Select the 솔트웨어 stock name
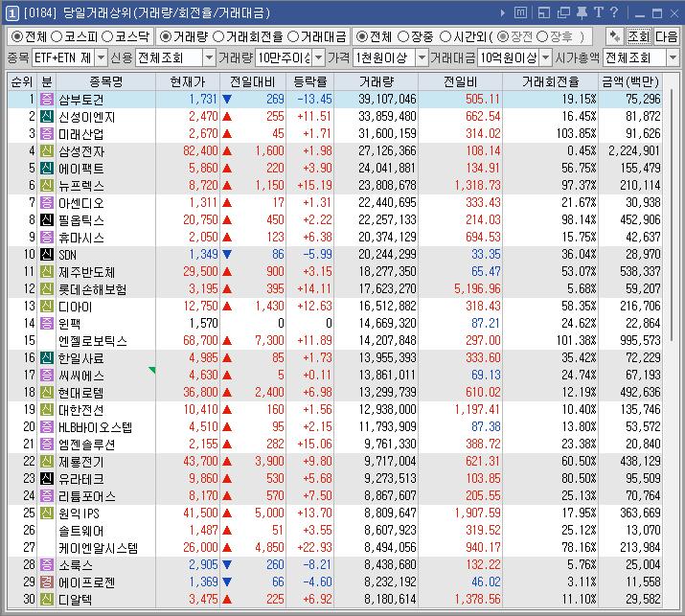Image resolution: width=685 pixels, height=616 pixels. point(81,531)
